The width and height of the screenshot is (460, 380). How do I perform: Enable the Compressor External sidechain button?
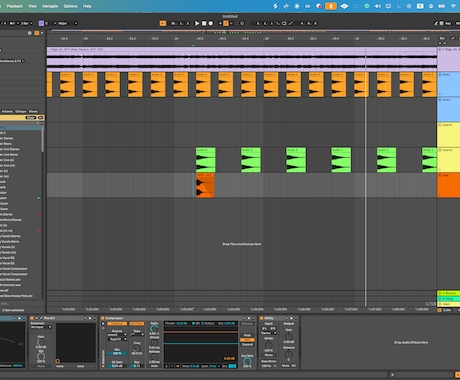click(117, 324)
